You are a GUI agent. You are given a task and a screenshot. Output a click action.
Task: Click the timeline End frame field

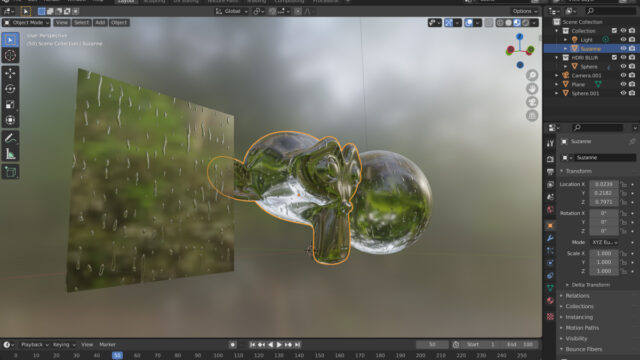[520, 344]
